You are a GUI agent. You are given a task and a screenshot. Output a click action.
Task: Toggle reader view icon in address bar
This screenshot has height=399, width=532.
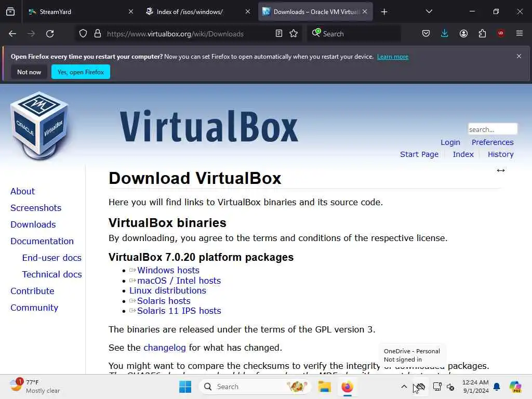click(x=279, y=34)
